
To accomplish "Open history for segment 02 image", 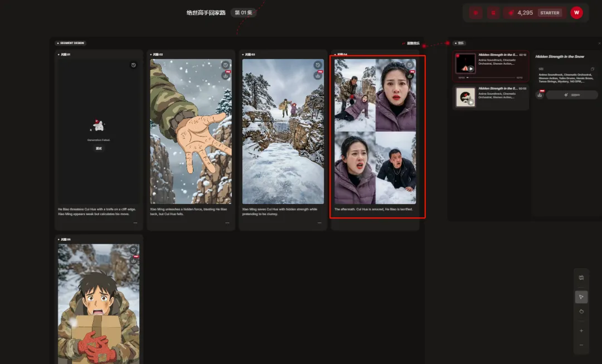I will point(225,65).
